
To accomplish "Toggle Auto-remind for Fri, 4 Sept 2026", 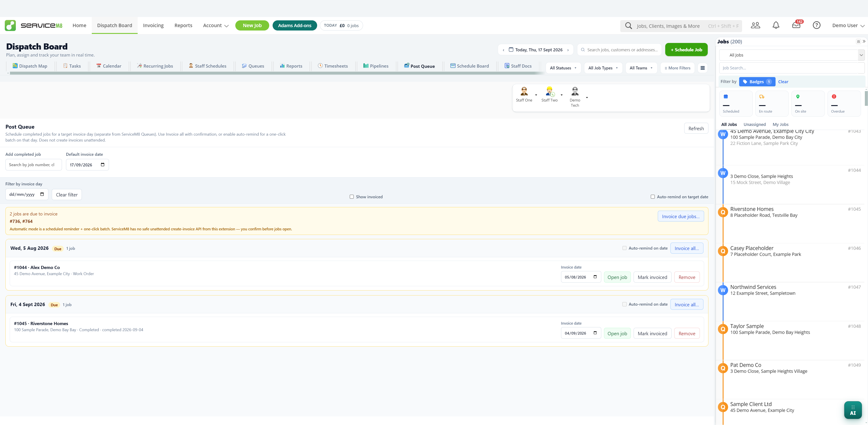I will [624, 304].
